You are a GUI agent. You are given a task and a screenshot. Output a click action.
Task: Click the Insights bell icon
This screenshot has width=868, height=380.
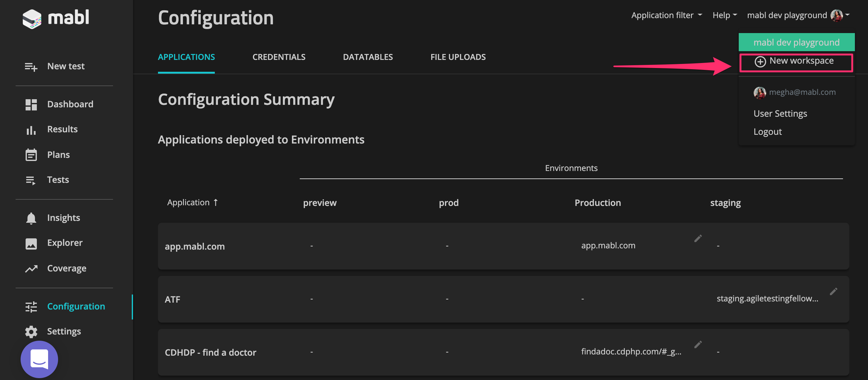click(31, 218)
